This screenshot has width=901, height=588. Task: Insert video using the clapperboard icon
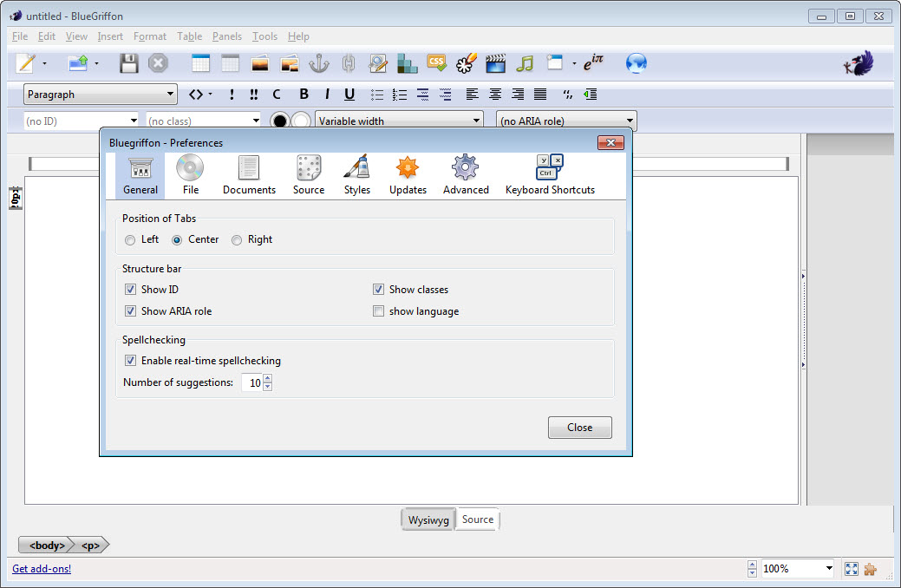495,63
